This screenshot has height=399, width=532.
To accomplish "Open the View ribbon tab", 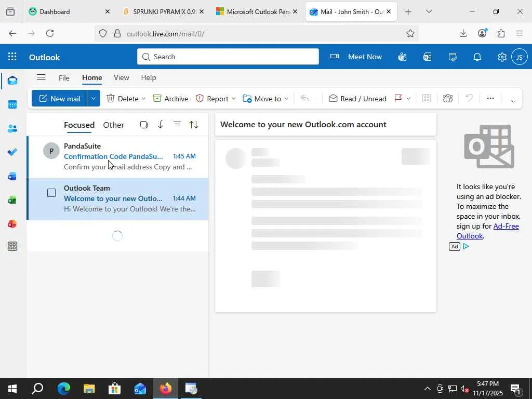I will click(x=121, y=78).
